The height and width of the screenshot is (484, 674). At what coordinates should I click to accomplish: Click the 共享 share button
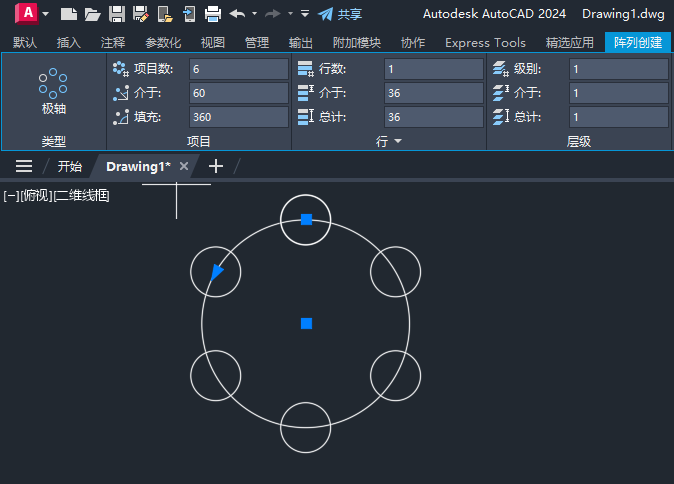(339, 14)
